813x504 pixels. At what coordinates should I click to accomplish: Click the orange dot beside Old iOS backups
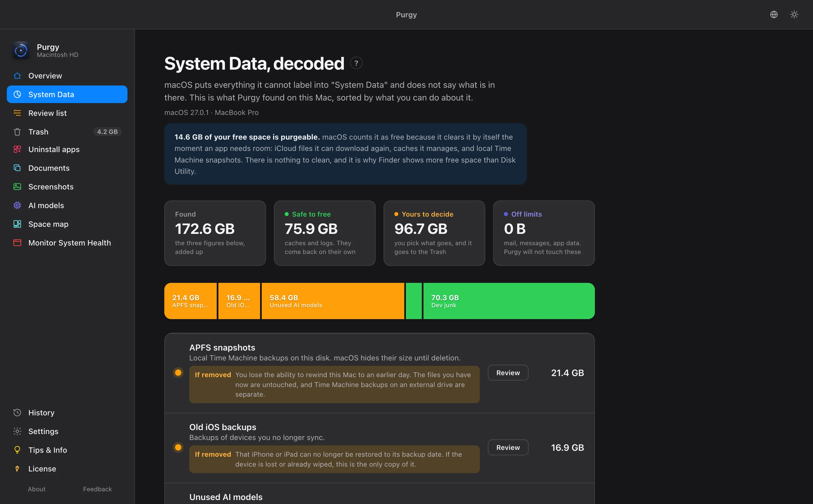[x=178, y=447]
